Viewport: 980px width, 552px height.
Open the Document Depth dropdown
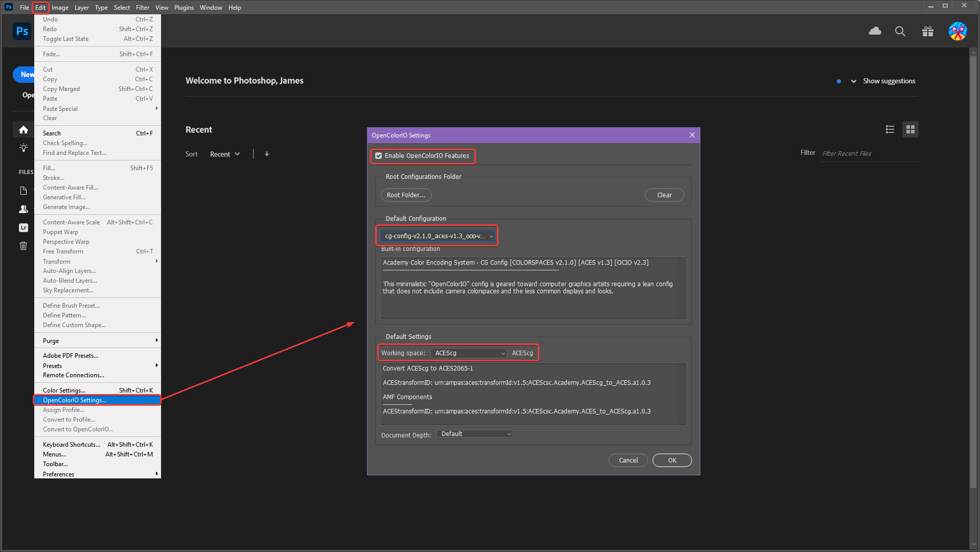tap(474, 434)
